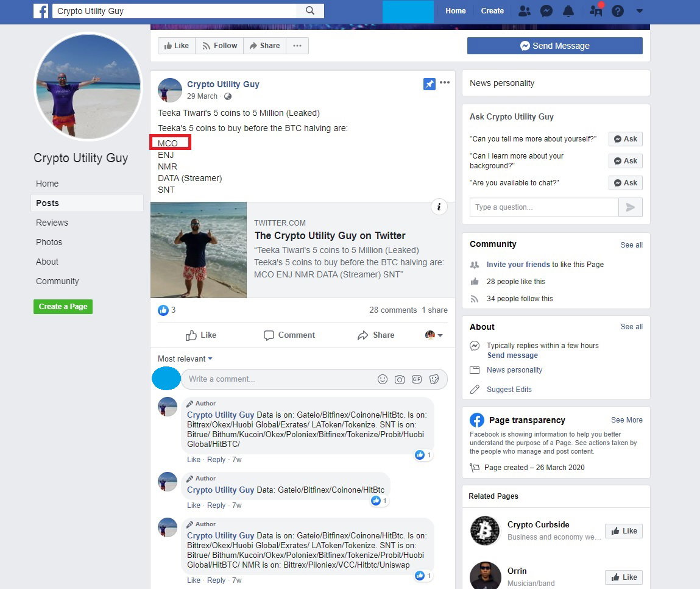Click the Facebook search input field
The height and width of the screenshot is (589, 700).
tap(175, 11)
